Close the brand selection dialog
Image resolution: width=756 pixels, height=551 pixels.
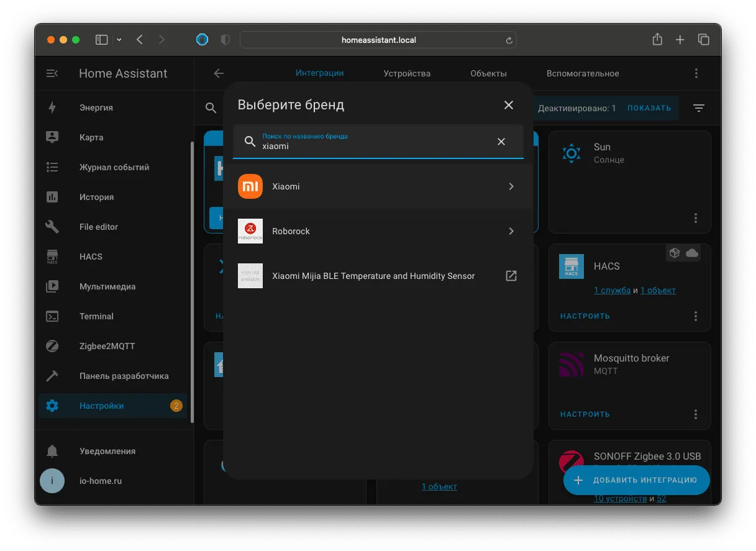[x=509, y=105]
